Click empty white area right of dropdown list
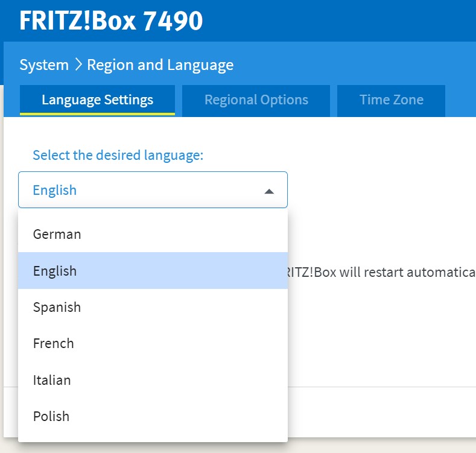476x453 pixels. 380,338
